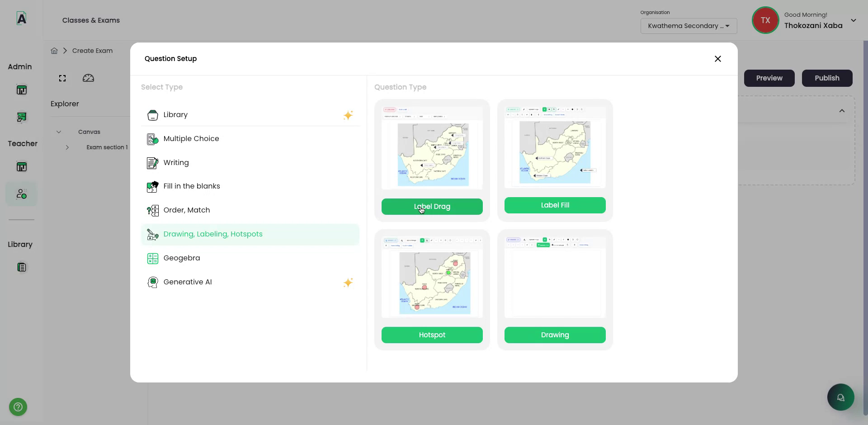Screen dimensions: 868x425
Task: Expand Exam section 1
Action: (x=67, y=147)
